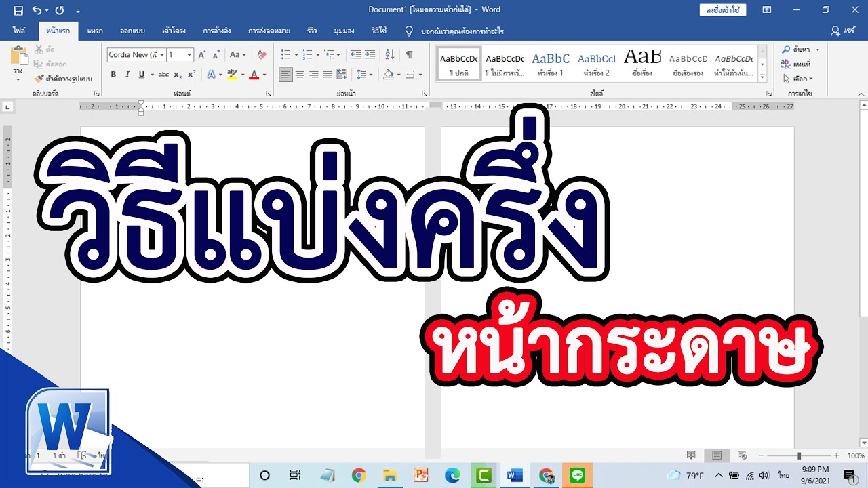Open Google Chrome from the taskbar
This screenshot has height=488, width=868.
click(359, 475)
